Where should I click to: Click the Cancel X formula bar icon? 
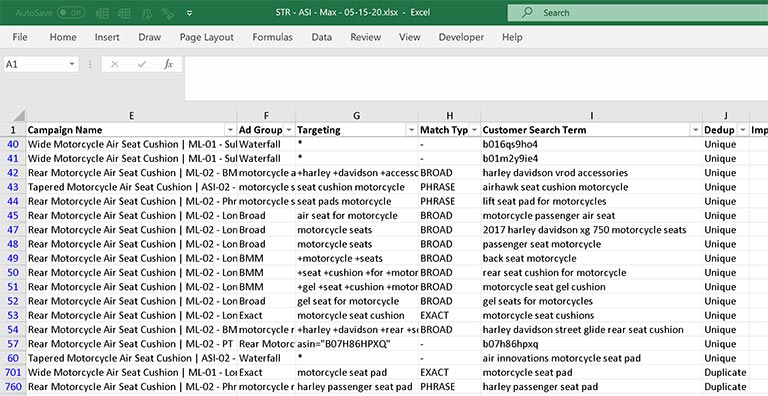(115, 64)
